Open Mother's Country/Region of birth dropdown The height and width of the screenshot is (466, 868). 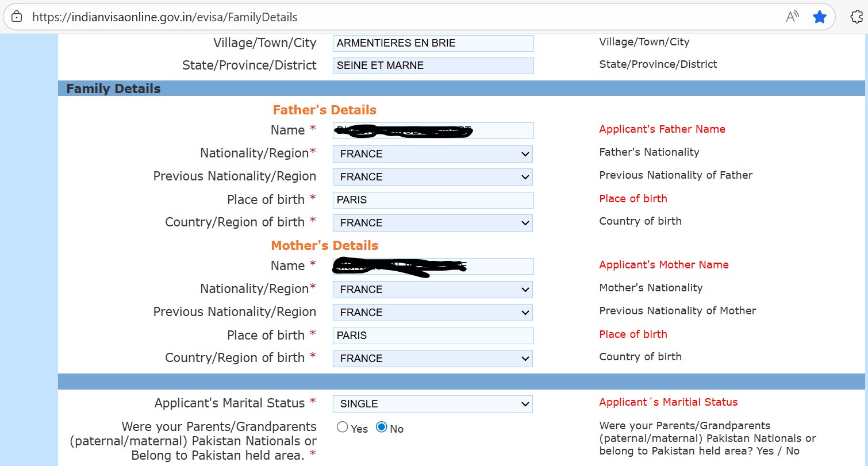[432, 359]
